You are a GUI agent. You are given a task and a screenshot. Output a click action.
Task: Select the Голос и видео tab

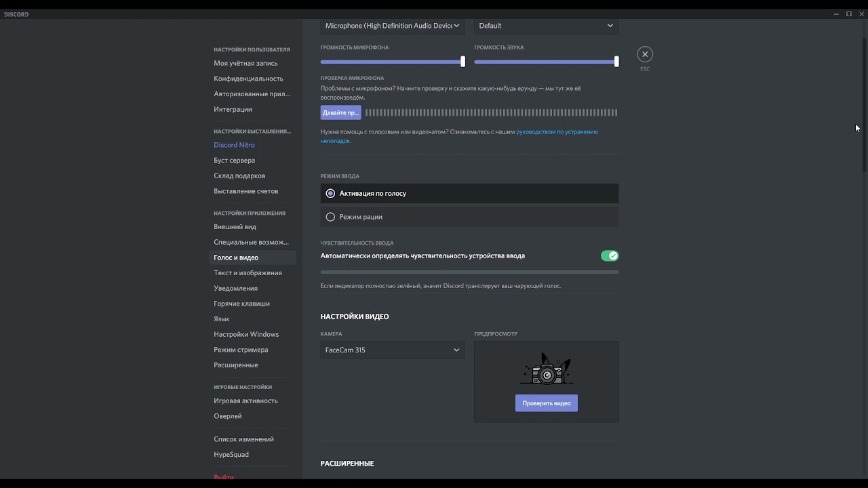pyautogui.click(x=252, y=258)
